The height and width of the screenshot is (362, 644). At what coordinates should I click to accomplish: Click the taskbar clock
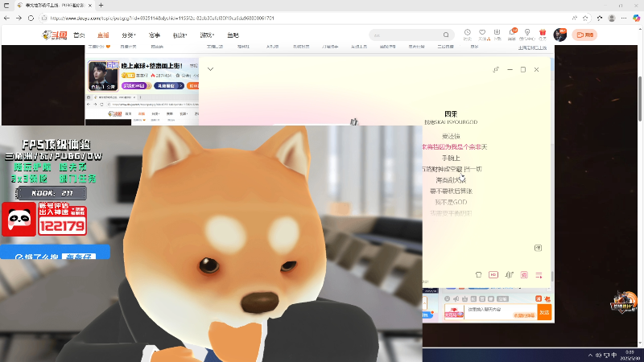tap(630, 356)
